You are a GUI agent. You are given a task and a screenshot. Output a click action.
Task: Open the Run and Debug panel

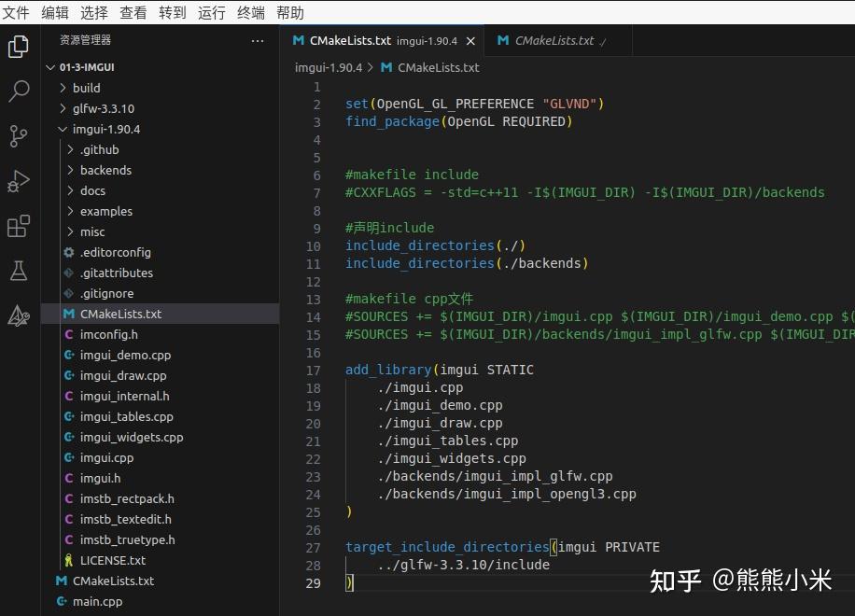coord(19,181)
